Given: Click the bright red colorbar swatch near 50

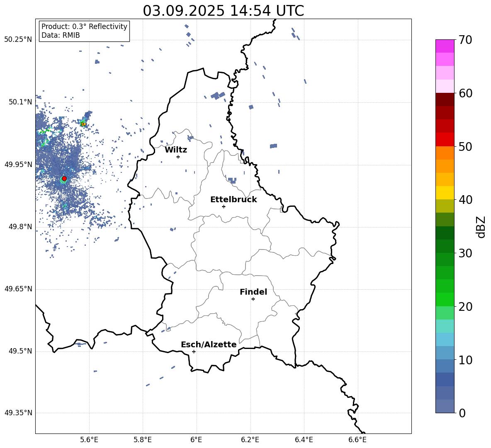Looking at the screenshot, I should [445, 140].
